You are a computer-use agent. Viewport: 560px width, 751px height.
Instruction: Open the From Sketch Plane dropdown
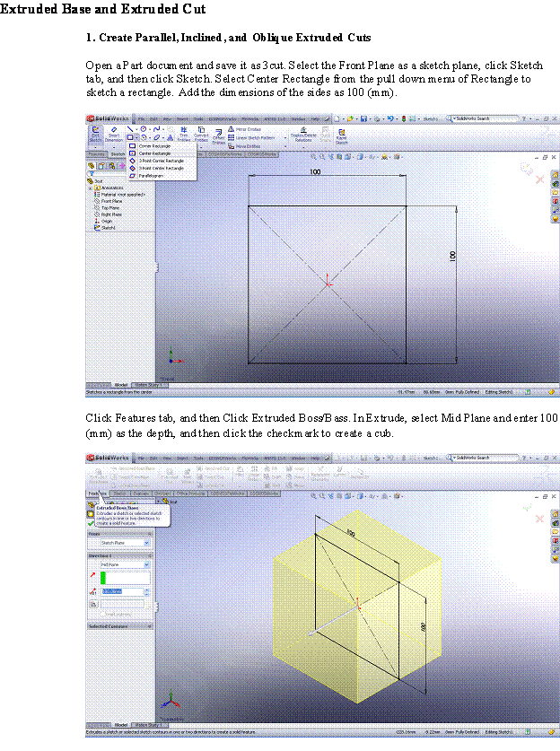(125, 543)
